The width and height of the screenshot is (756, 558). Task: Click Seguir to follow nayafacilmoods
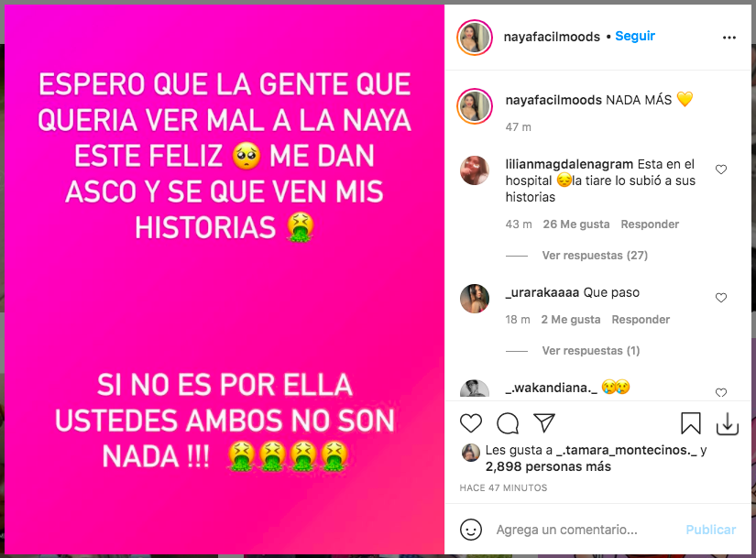635,36
